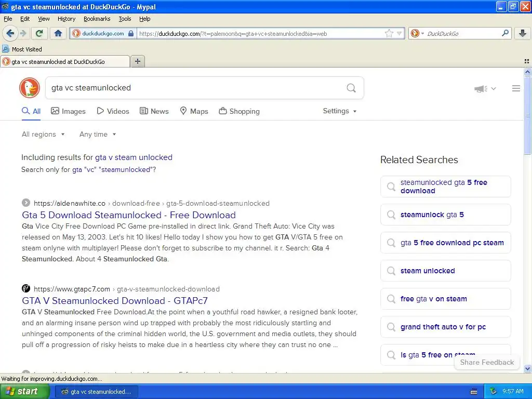Screen dimensions: 532x399
Task: Expand the chevron next to the megaphone
Action: (494, 88)
